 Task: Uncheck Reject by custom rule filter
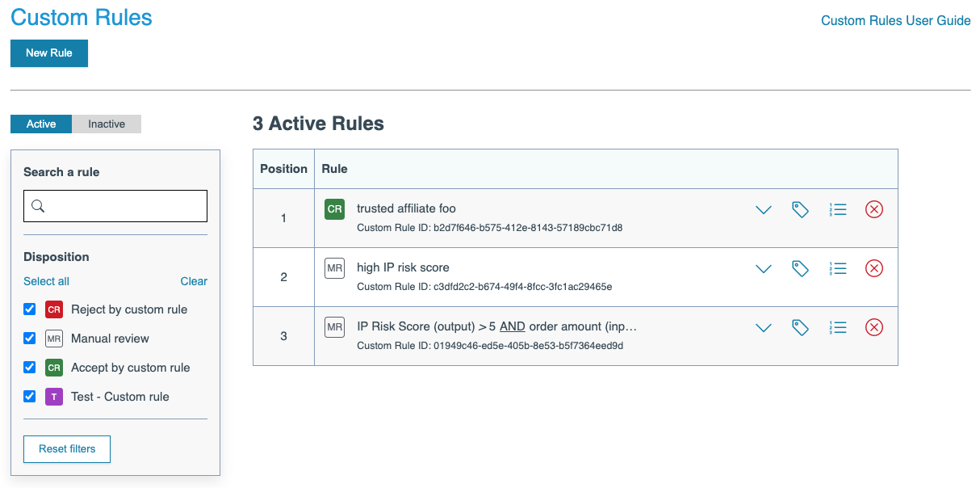click(x=30, y=309)
